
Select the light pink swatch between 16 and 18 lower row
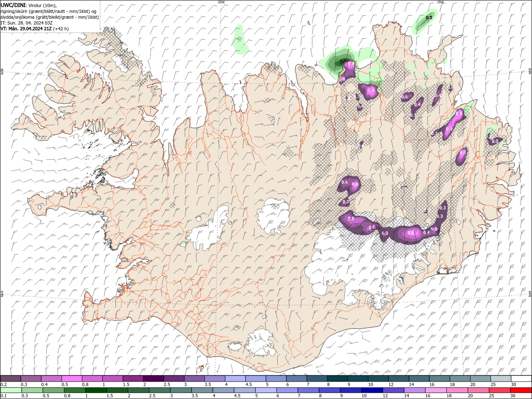(x=436, y=390)
